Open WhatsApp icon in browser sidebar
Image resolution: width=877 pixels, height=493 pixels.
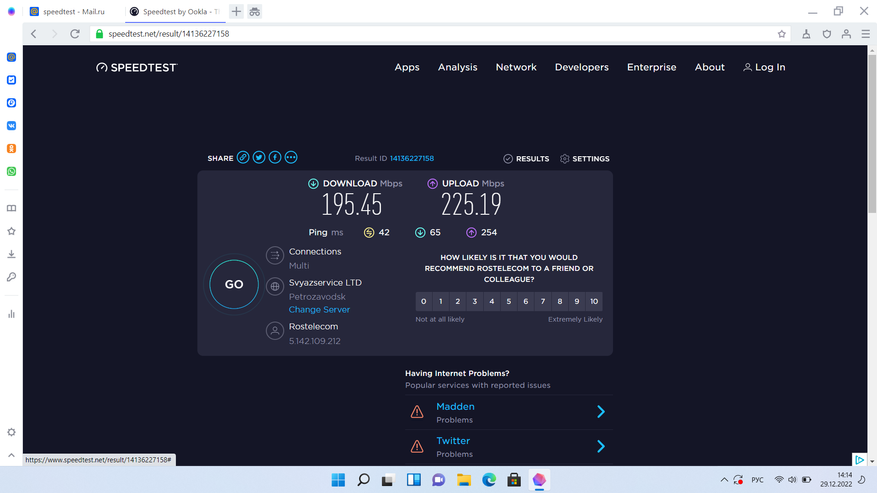(11, 172)
